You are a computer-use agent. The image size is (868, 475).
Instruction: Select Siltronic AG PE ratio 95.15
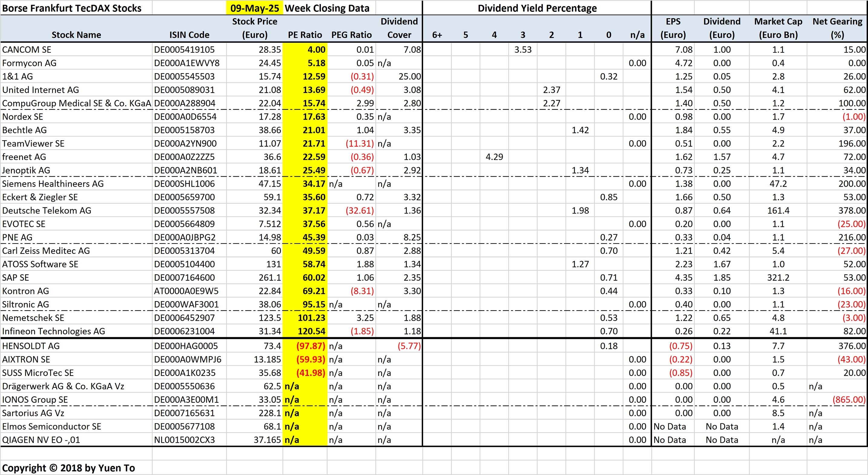(x=305, y=304)
